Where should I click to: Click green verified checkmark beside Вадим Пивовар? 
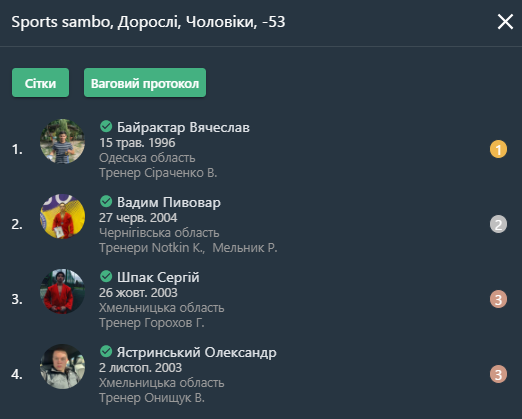[x=106, y=201]
